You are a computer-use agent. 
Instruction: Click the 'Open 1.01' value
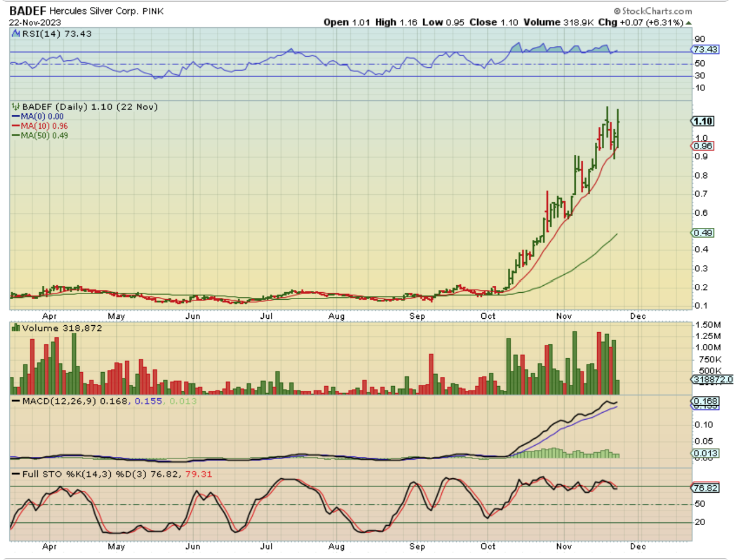(347, 23)
